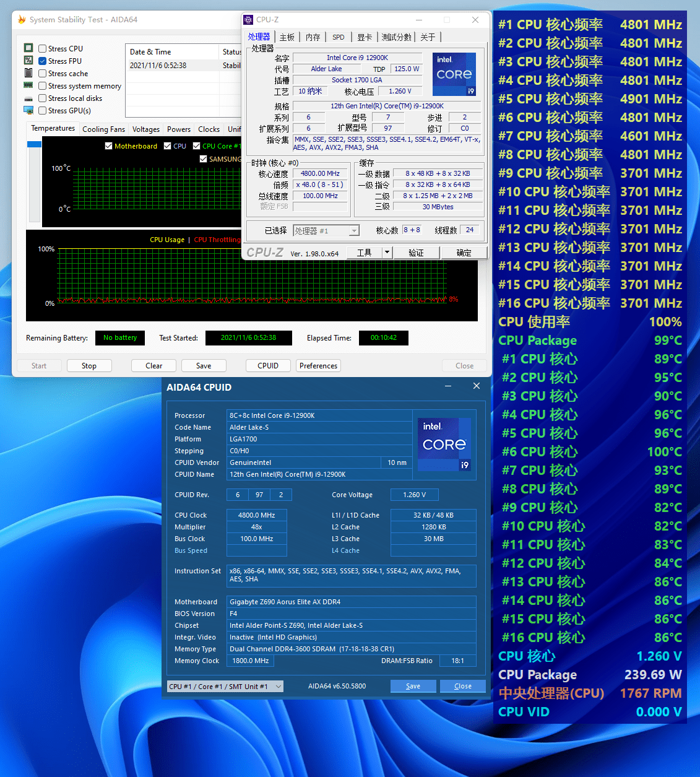Open CPU #1 / Core #1 selector dropdown
Image resolution: width=700 pixels, height=777 pixels.
pyautogui.click(x=279, y=687)
